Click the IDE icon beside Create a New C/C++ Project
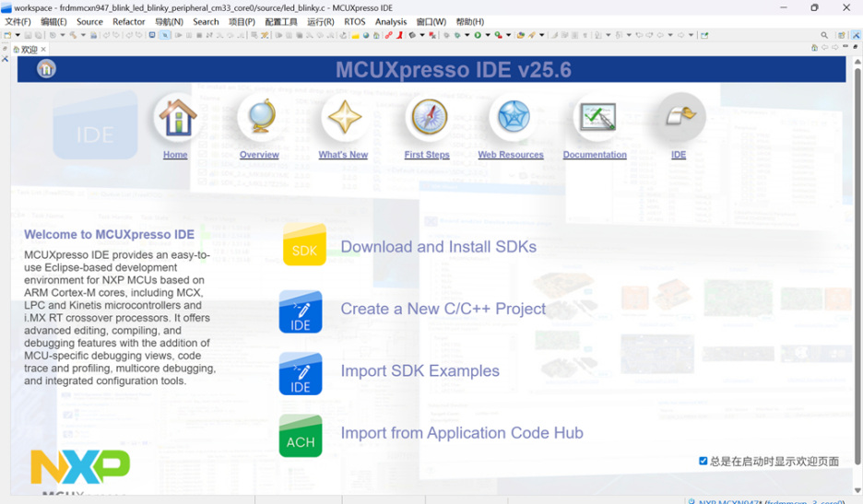This screenshot has height=504, width=863. click(301, 311)
